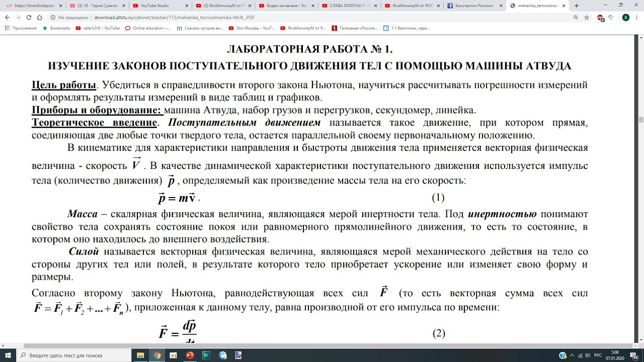The height and width of the screenshot is (362, 644).
Task: Click the vertical scrollbar thumb
Action: (x=640, y=120)
